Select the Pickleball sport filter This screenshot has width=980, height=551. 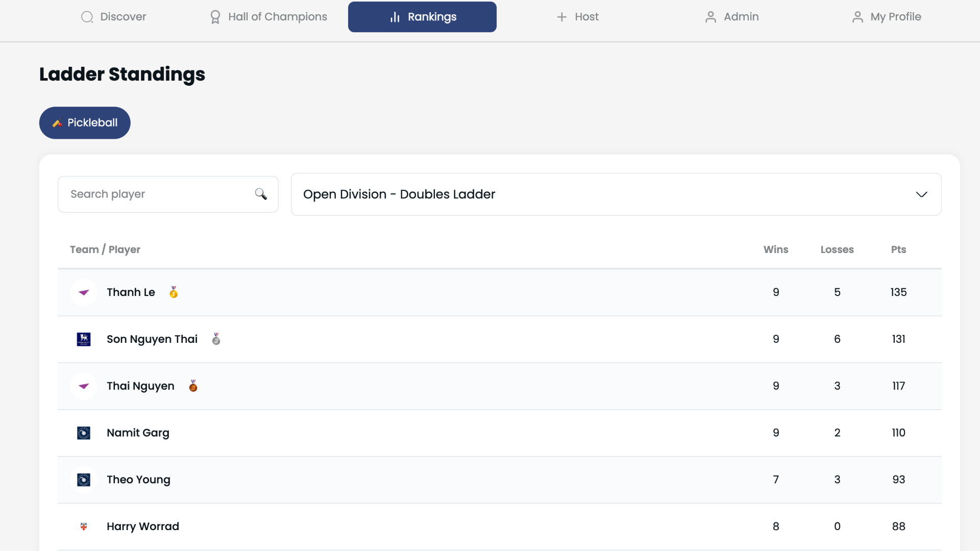point(85,122)
